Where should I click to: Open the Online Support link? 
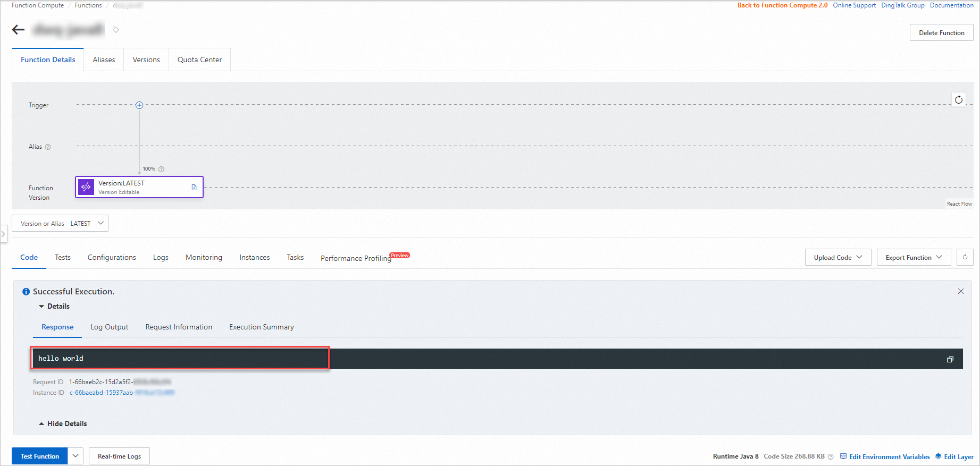tap(854, 5)
